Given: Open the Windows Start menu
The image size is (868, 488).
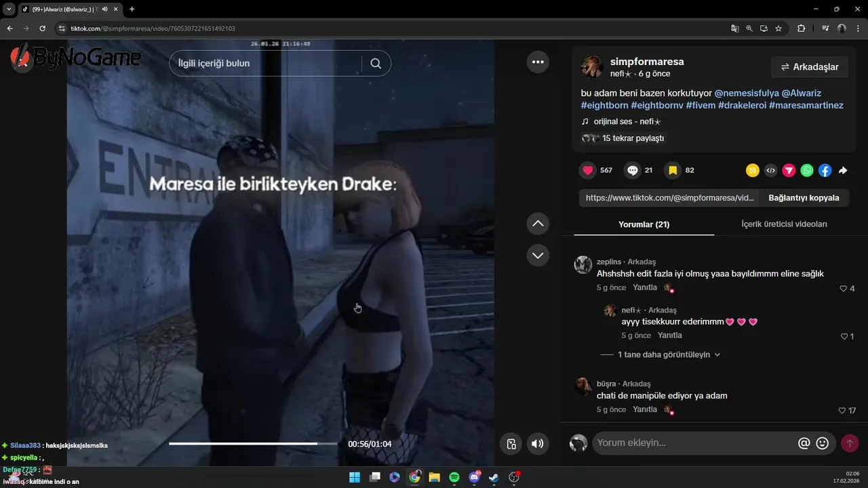Looking at the screenshot, I should pyautogui.click(x=355, y=477).
